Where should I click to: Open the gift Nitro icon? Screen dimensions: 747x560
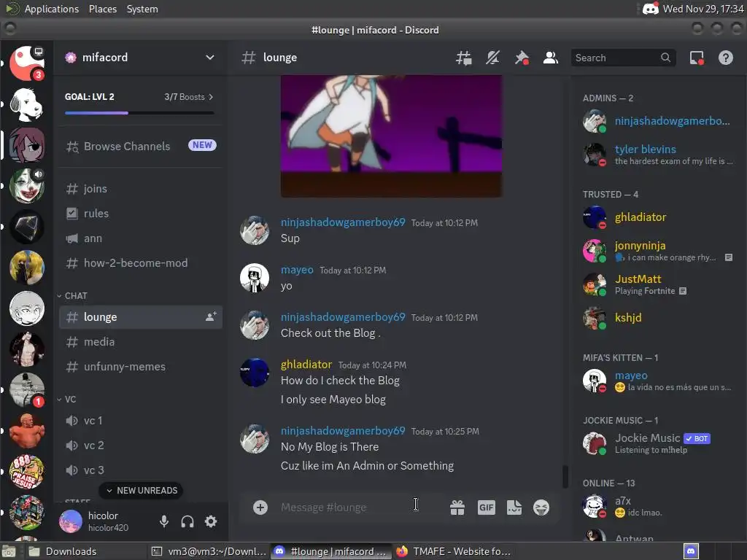pos(457,507)
